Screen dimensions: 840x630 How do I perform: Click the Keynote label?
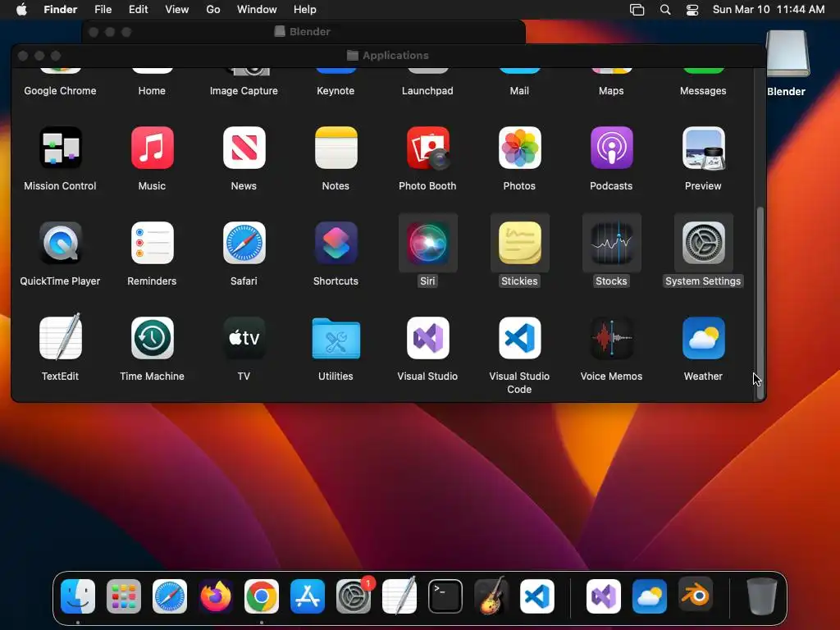click(336, 90)
